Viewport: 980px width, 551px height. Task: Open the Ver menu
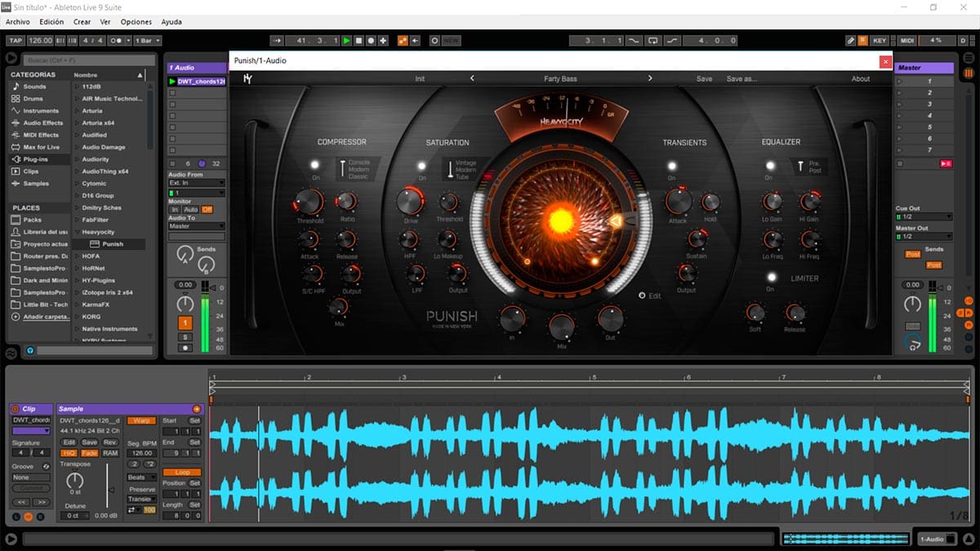[x=105, y=21]
